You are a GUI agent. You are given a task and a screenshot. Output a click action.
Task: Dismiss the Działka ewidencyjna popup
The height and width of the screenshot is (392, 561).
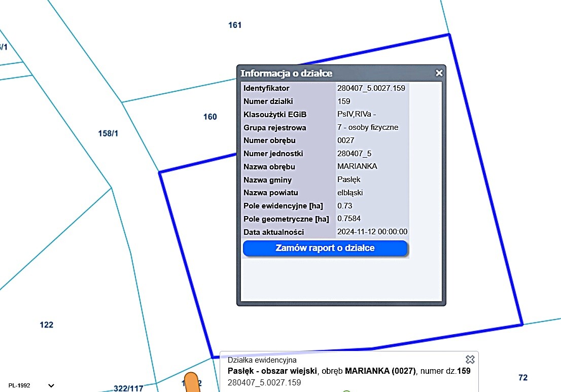click(x=470, y=360)
